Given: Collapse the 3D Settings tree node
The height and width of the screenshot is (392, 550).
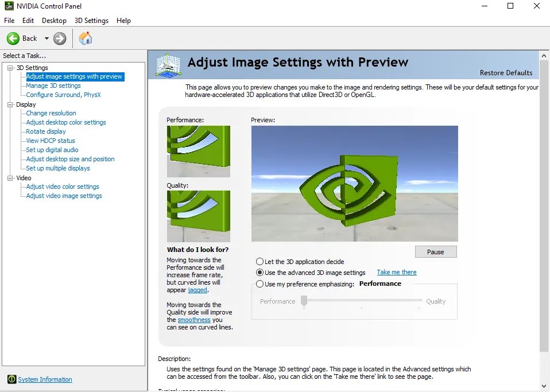Looking at the screenshot, I should point(10,68).
